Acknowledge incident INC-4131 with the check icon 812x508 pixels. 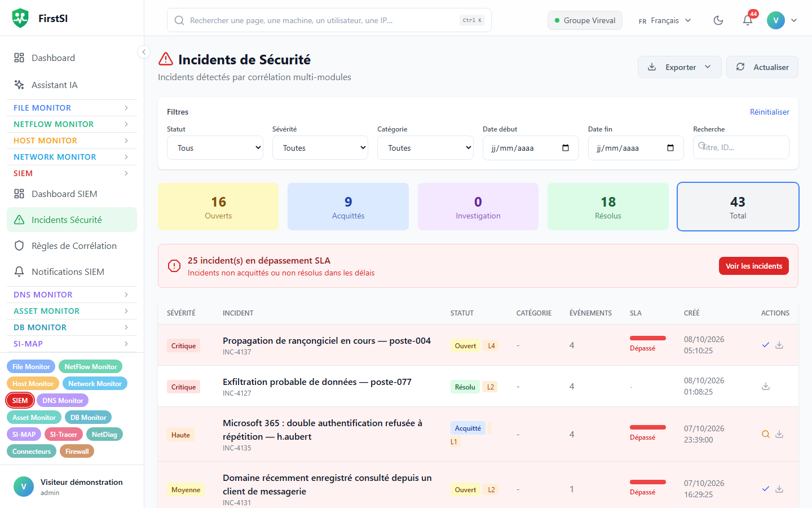(x=766, y=489)
